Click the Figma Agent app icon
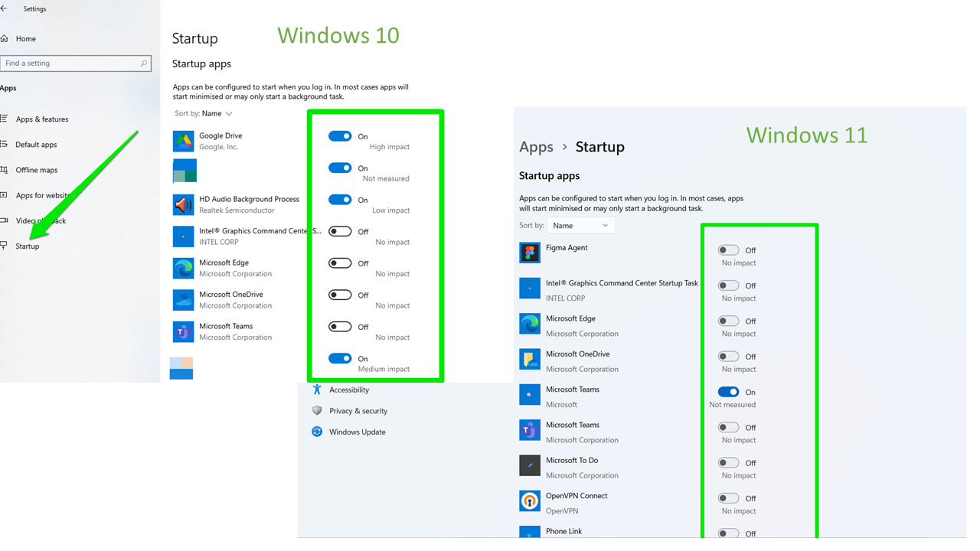The image size is (980, 551). [x=530, y=253]
